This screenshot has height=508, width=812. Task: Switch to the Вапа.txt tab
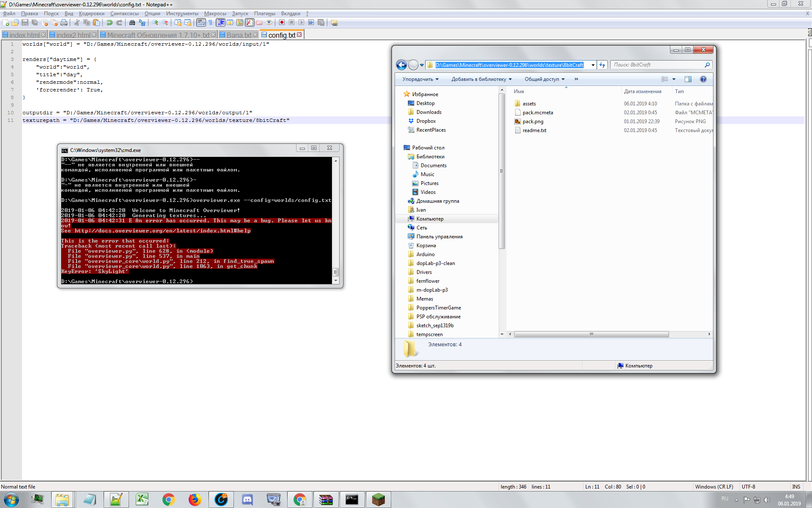coord(239,35)
